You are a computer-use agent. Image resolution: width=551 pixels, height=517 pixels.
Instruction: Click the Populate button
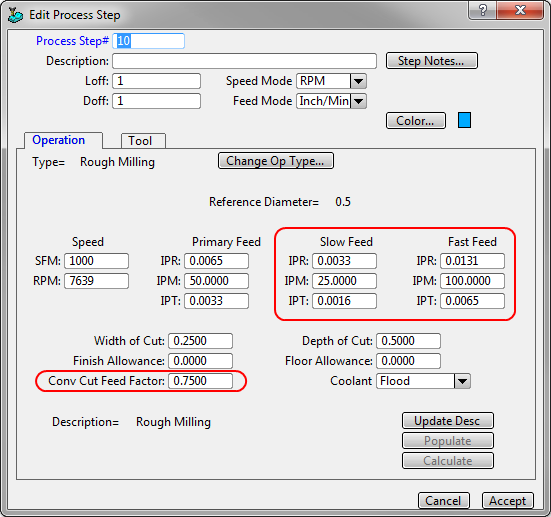448,441
